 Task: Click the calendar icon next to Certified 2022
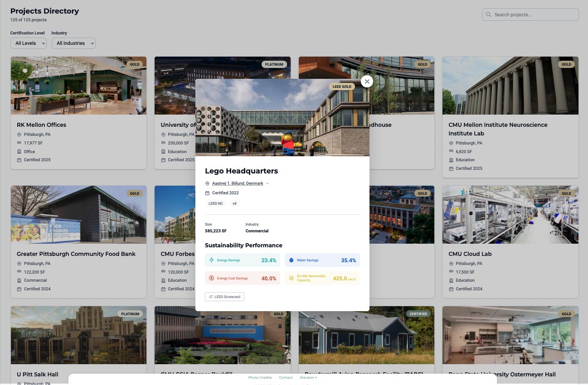208,192
